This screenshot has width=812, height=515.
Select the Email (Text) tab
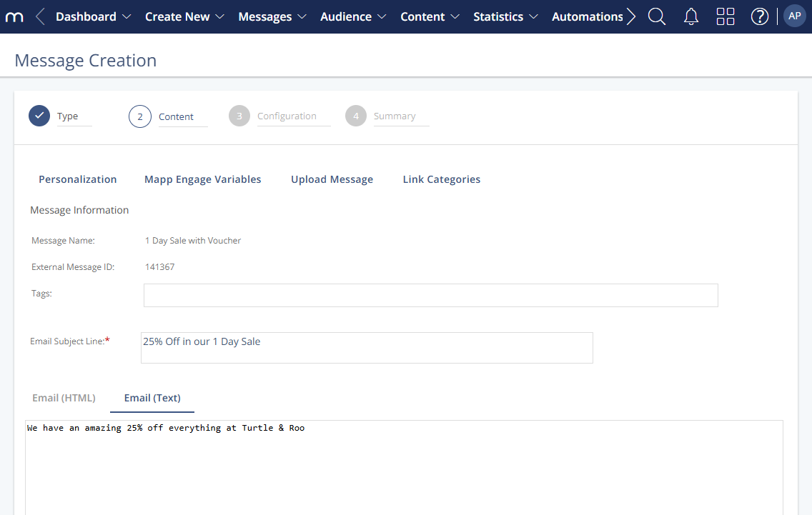[x=152, y=398]
